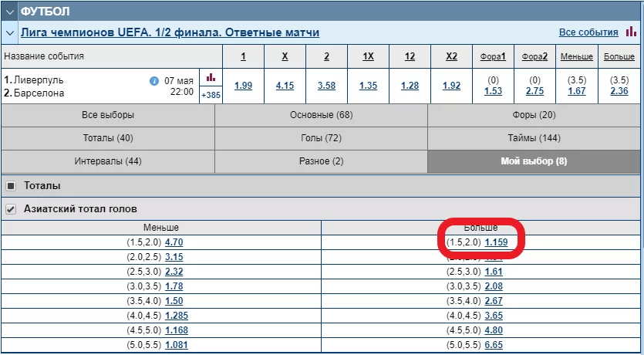Pick Liverpool win odds 1.99
Viewport: 644px width, 355px height.
tap(243, 86)
